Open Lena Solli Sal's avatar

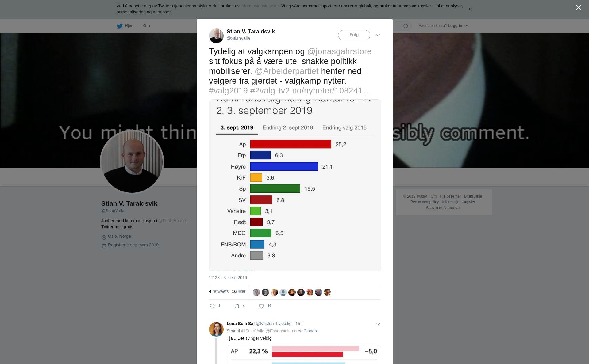216,329
